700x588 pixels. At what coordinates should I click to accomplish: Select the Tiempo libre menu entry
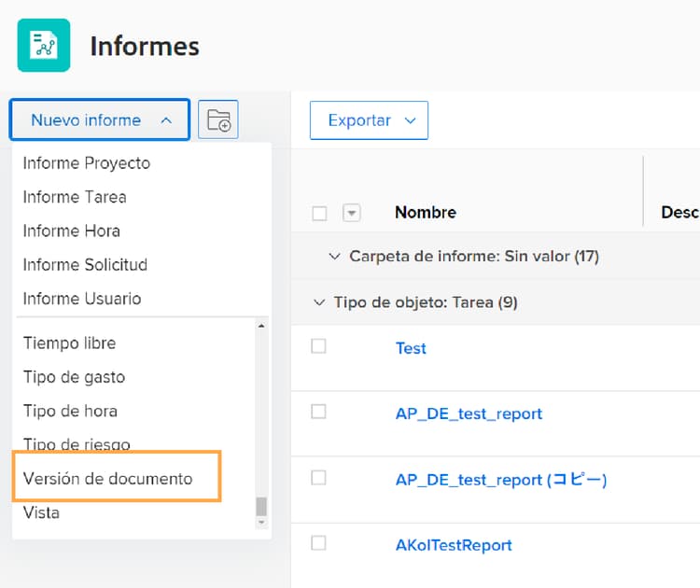pos(70,343)
